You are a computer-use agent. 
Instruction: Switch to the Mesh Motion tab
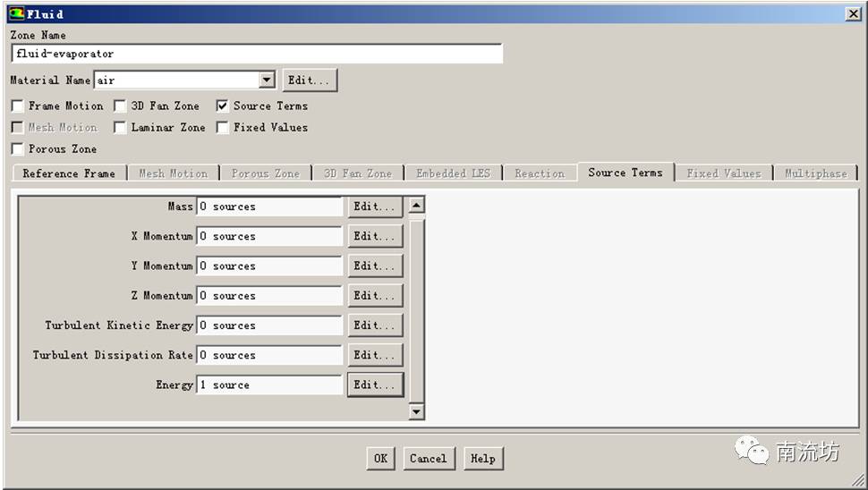174,173
